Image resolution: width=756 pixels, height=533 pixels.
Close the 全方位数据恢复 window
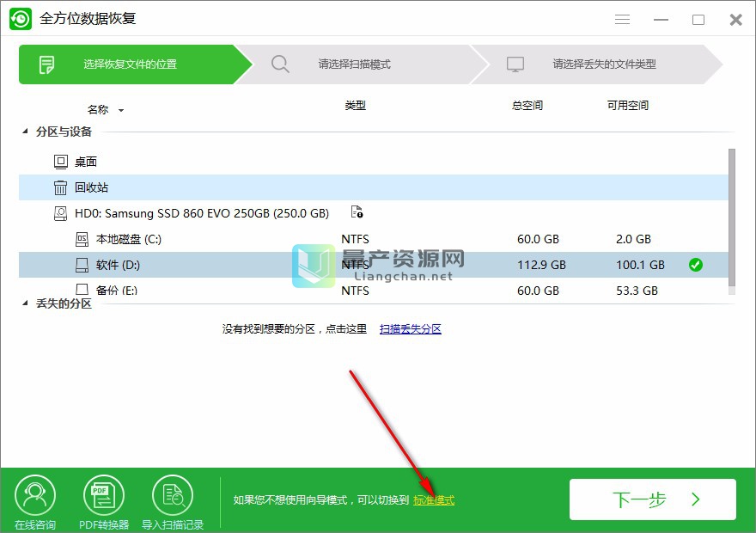pyautogui.click(x=735, y=19)
